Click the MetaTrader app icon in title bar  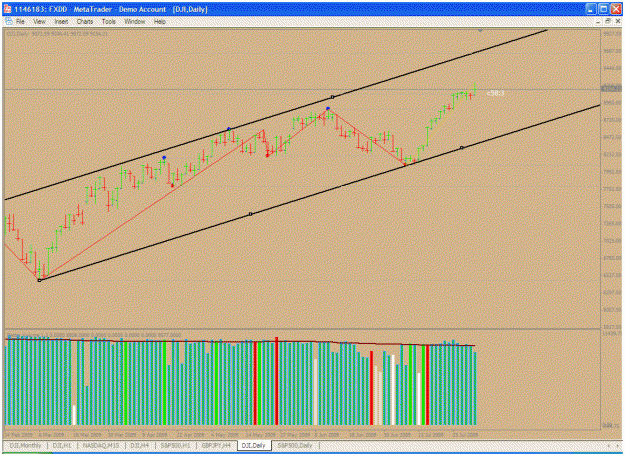click(x=8, y=9)
